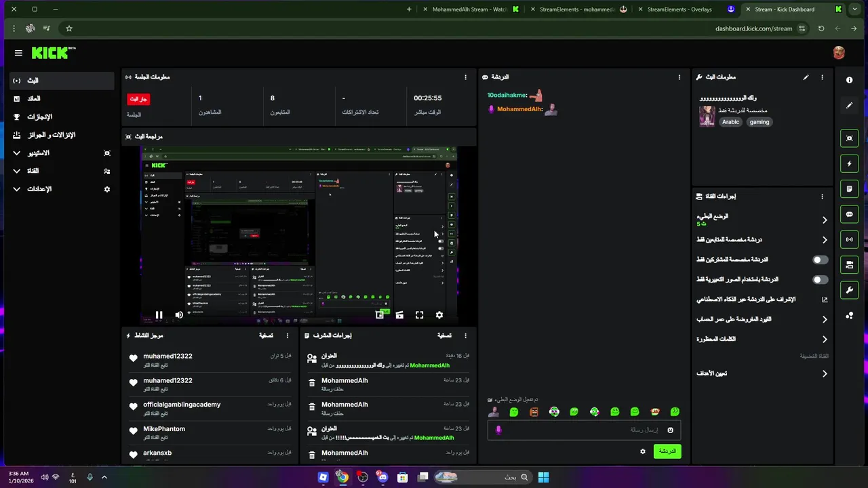Expand the Studio sidebar section

tap(62, 153)
